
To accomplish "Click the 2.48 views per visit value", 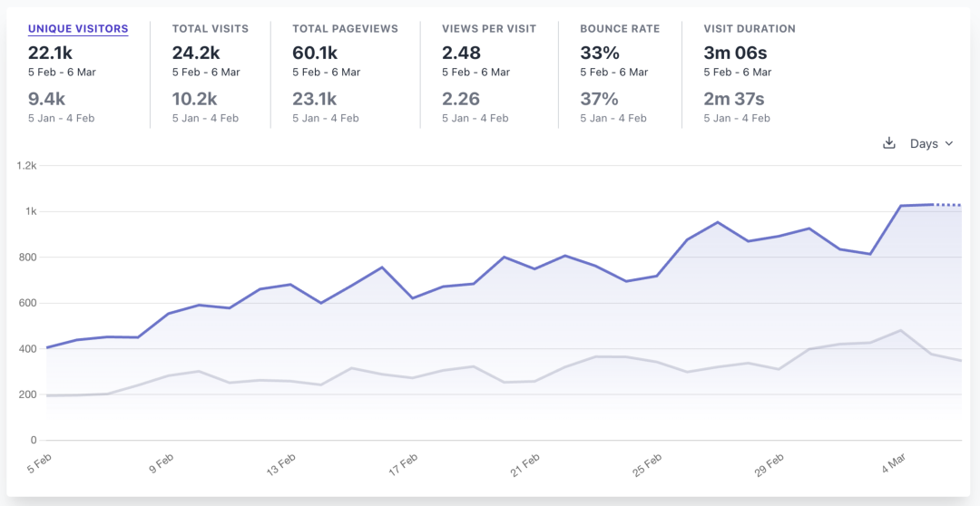I will 460,53.
